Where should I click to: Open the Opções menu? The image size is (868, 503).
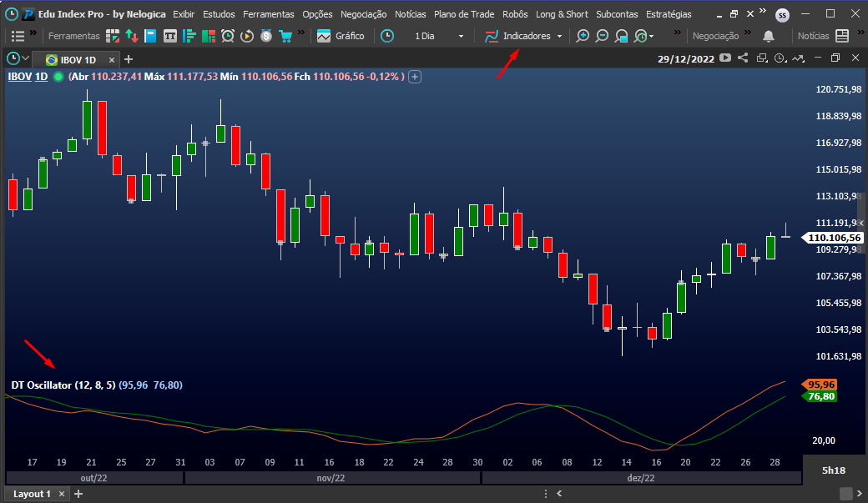[x=317, y=14]
